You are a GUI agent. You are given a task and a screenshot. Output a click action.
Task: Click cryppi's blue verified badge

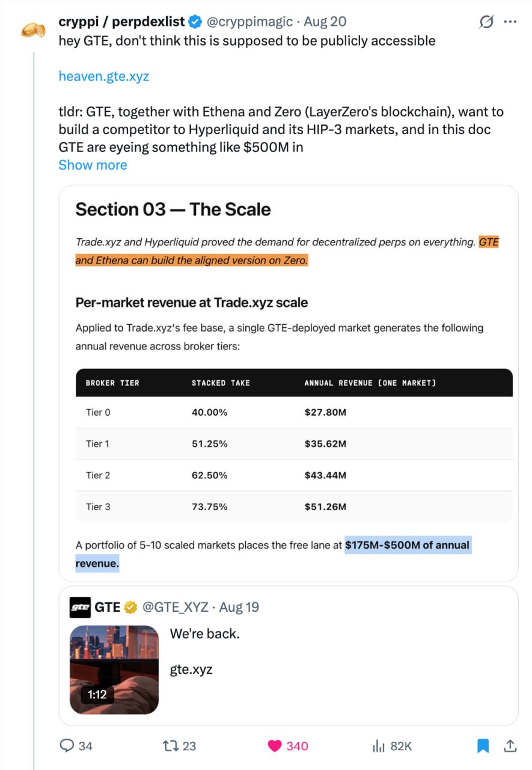click(195, 22)
